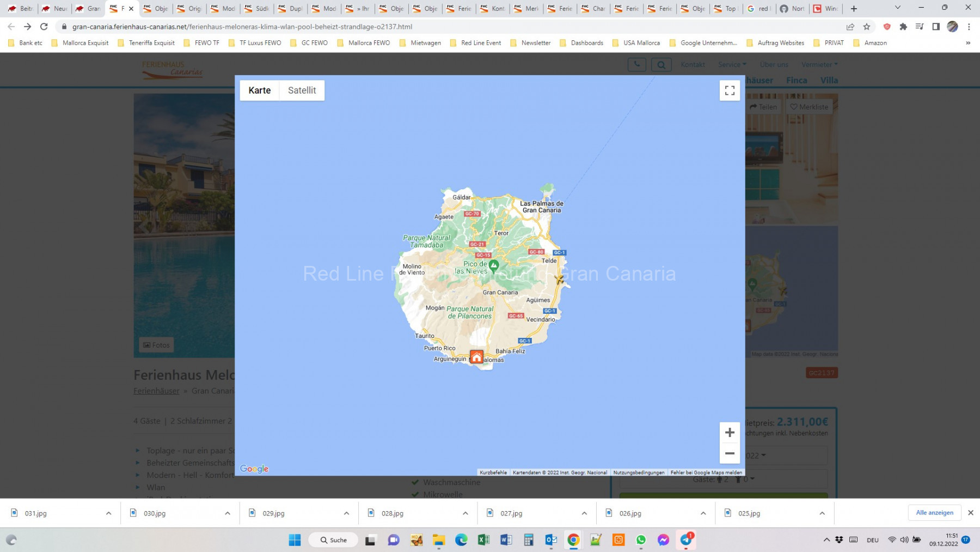This screenshot has height=552, width=980.
Task: Expand options for 025.jpg download
Action: pyautogui.click(x=822, y=513)
